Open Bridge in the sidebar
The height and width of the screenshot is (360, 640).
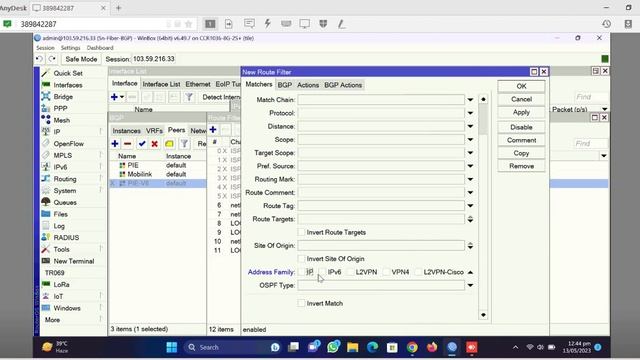tap(63, 97)
